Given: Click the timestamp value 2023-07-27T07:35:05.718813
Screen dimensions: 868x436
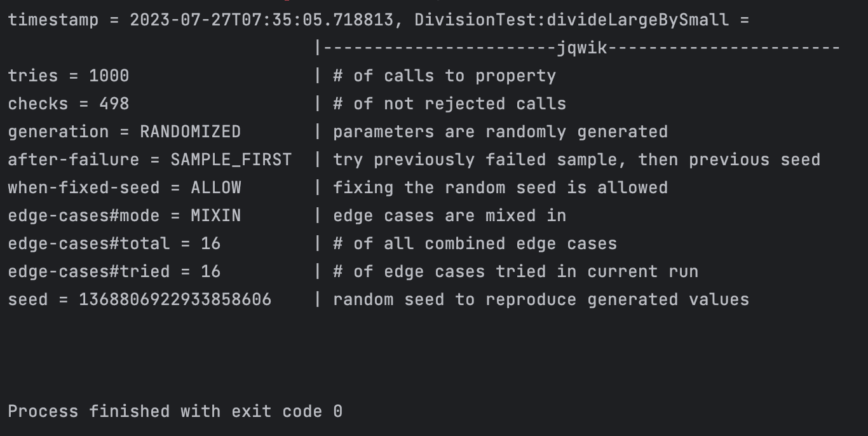Looking at the screenshot, I should [261, 20].
